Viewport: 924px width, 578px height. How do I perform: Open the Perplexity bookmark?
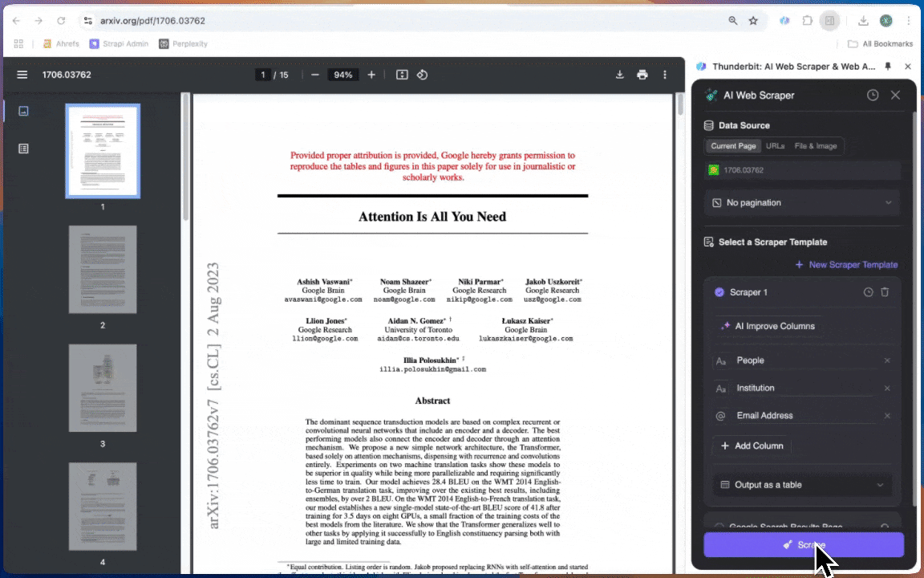point(183,43)
